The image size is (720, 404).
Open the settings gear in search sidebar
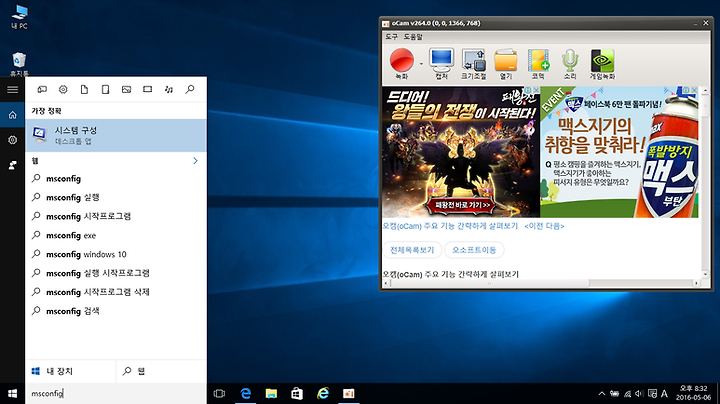point(12,140)
